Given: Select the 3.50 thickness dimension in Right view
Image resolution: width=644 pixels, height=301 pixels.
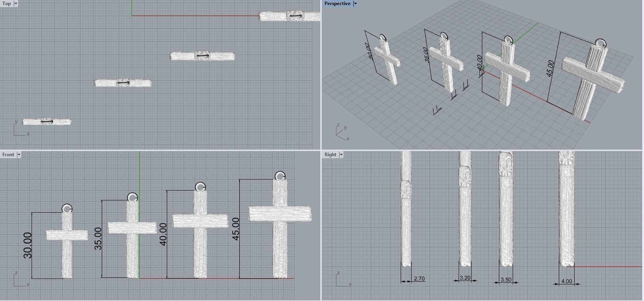Looking at the screenshot, I should coord(506,280).
